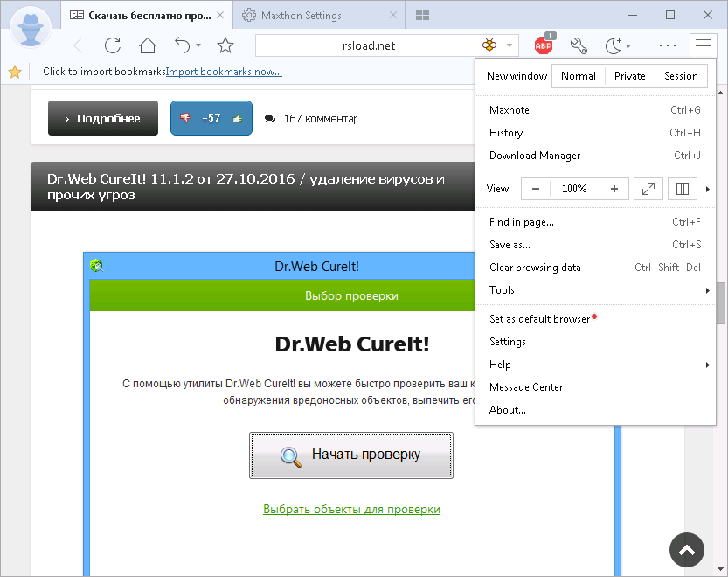728x577 pixels.
Task: Open Dr.Web CureIt! 11.1.2 article heading
Action: point(246,186)
